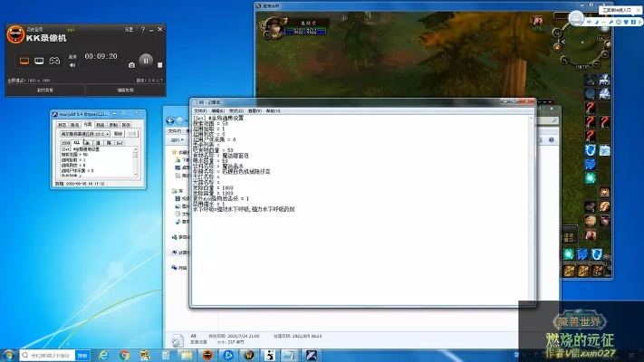Switch to the second tab in the small tool window
644x362 pixels.
pos(75,124)
